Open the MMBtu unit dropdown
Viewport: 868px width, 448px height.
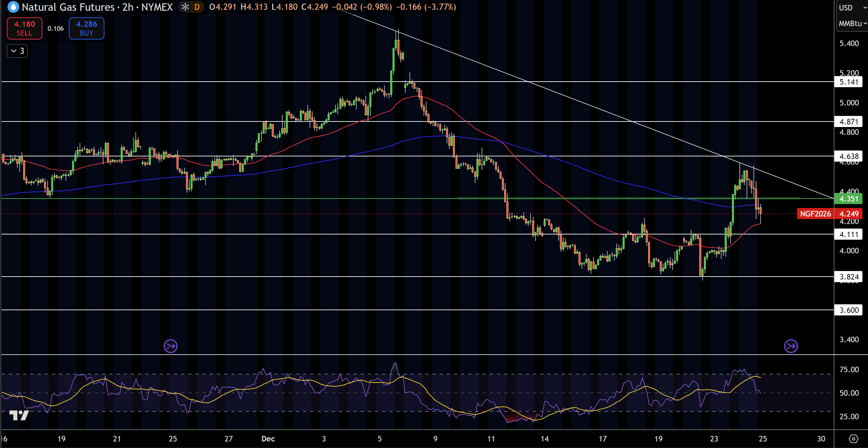(853, 23)
